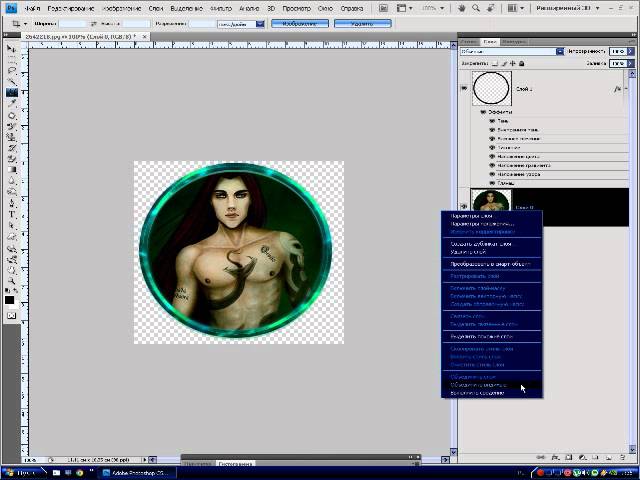Viewport: 640px width, 480px height.
Task: Launch Bridge from the application bar
Action: pyautogui.click(x=383, y=8)
